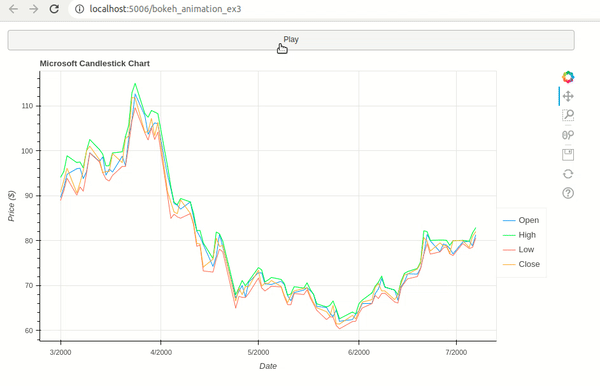Image resolution: width=600 pixels, height=386 pixels.
Task: Click the 70 y-axis tick label
Action: tap(29, 286)
